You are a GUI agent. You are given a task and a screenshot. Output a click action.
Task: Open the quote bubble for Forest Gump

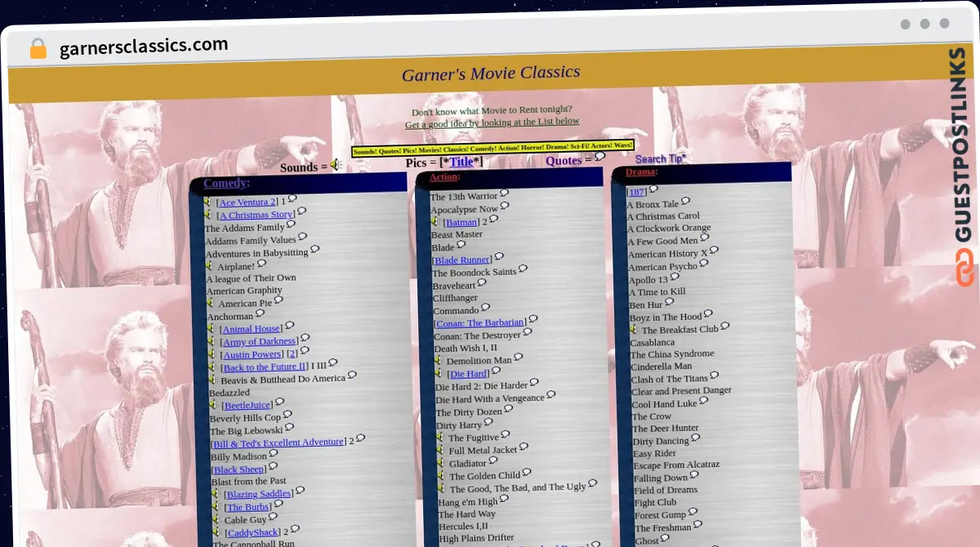point(693,512)
